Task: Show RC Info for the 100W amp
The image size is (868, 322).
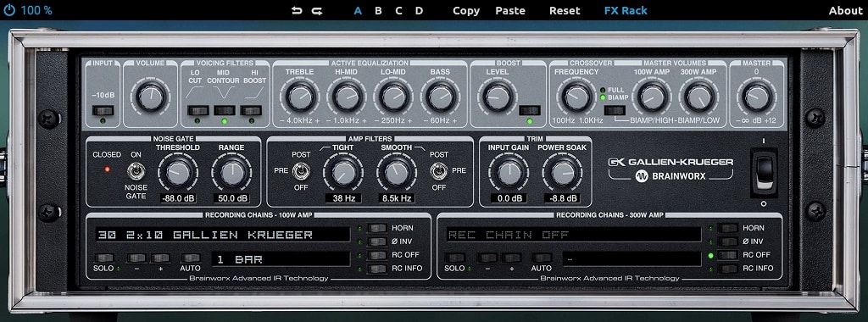Action: point(377,269)
